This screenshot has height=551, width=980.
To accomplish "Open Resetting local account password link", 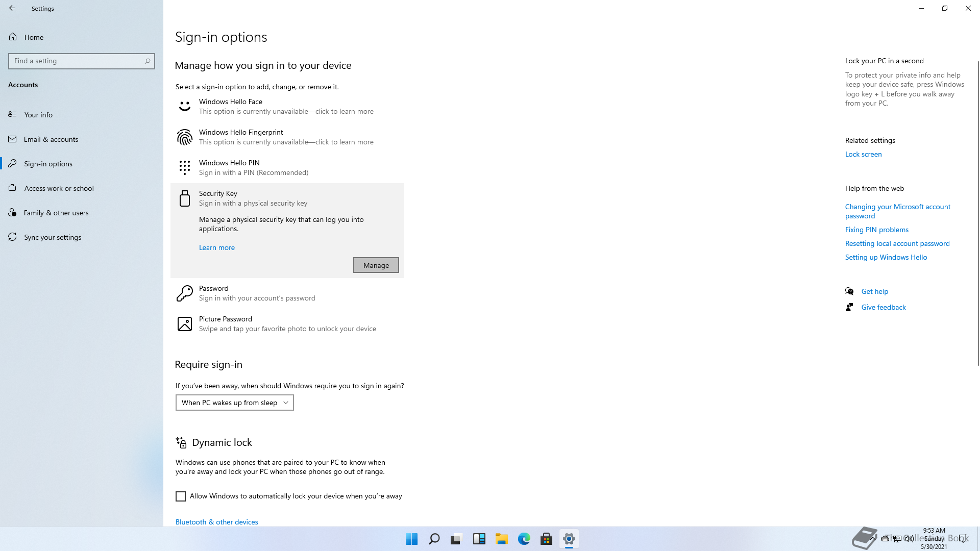I will 897,243.
